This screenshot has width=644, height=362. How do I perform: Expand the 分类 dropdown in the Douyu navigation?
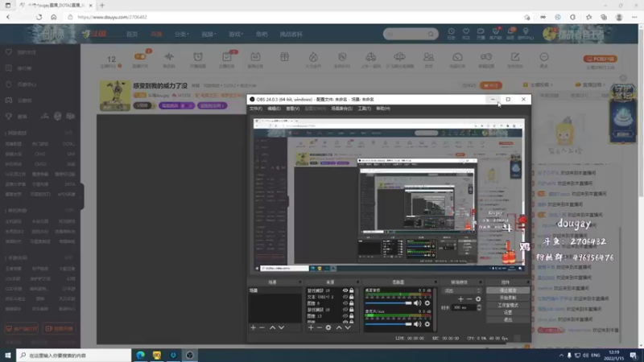[x=182, y=34]
